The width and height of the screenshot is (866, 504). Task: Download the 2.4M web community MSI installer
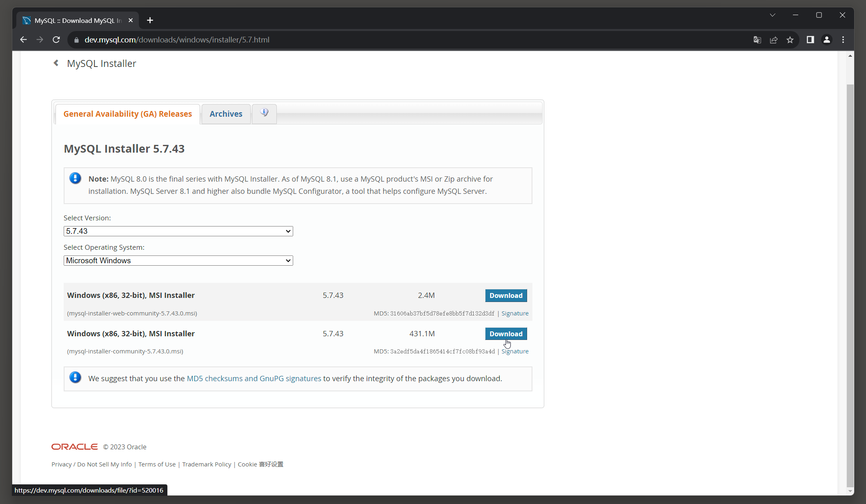click(x=506, y=295)
